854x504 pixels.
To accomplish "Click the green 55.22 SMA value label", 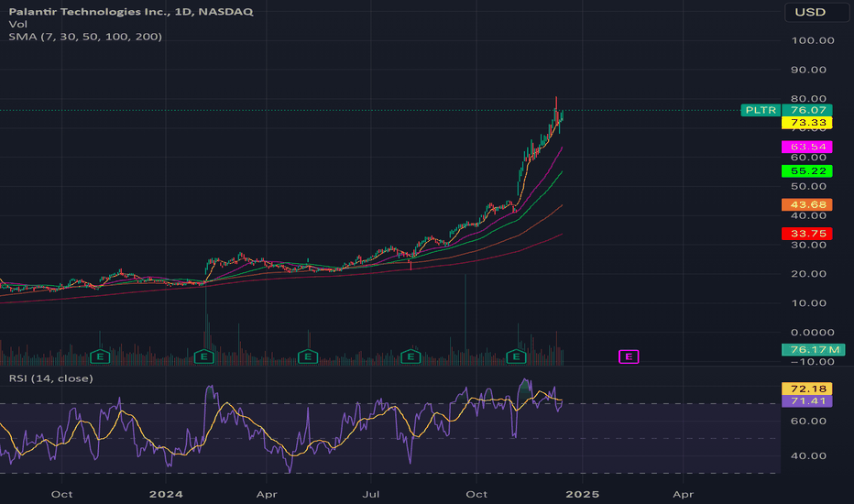I will click(x=807, y=171).
